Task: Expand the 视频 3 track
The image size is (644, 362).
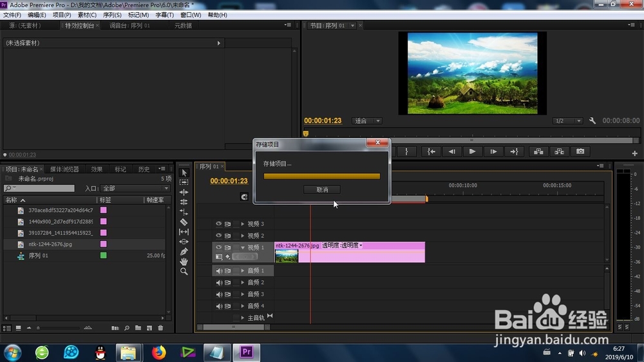Action: point(243,224)
